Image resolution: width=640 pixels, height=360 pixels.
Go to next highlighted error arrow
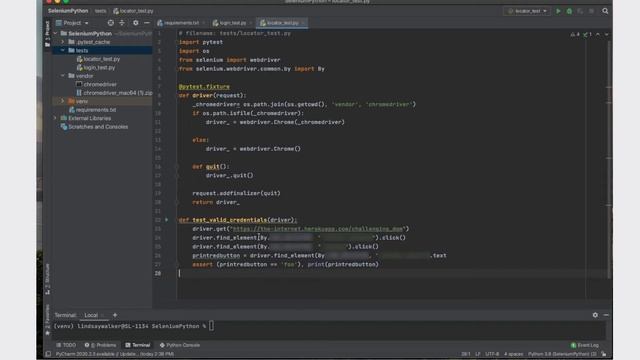point(607,34)
